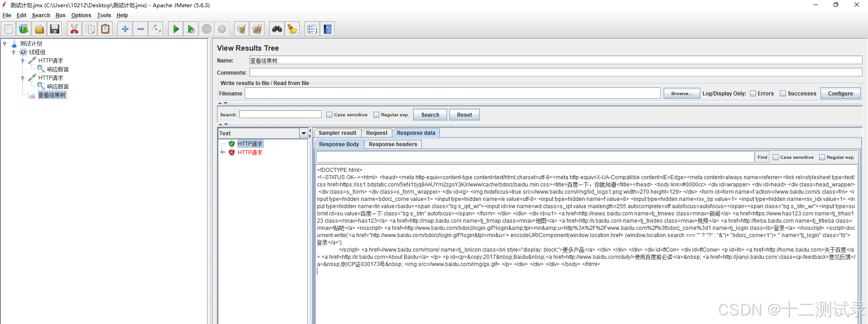Enable the Successes log checkbox

(783, 94)
